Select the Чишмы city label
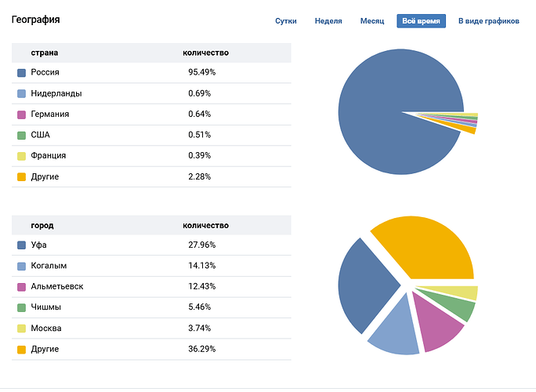Screen dimensions: 536x392 point(45,307)
